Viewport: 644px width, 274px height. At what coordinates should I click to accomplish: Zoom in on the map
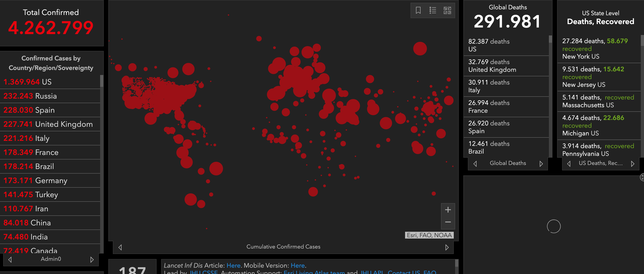448,210
